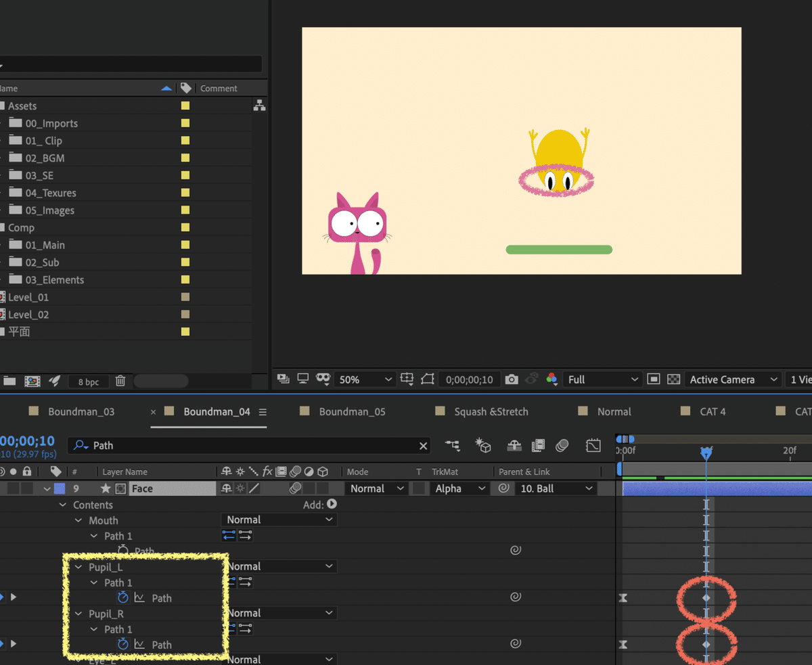This screenshot has width=812, height=665.
Task: Click the parent pick whip on Face layer
Action: (x=503, y=488)
